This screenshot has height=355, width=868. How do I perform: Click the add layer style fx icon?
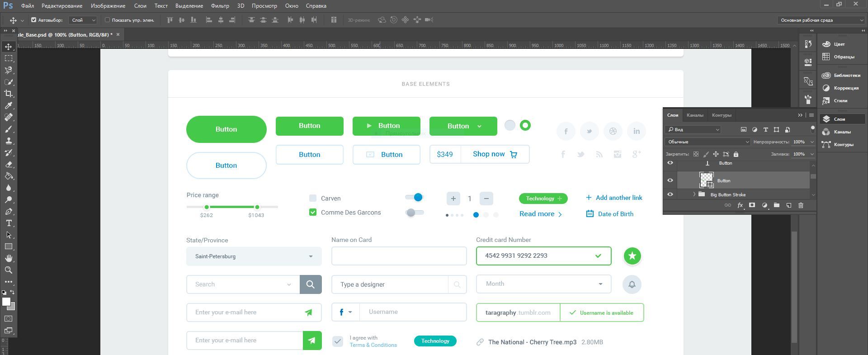tap(740, 205)
